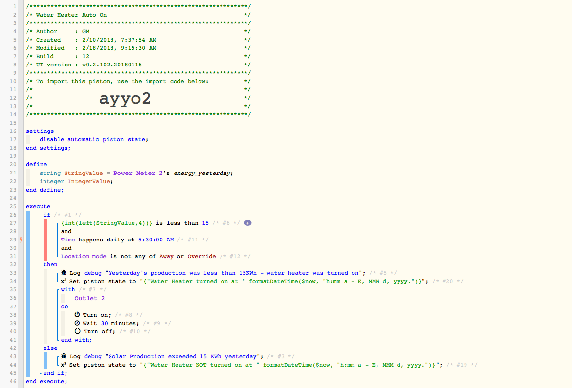Click the 'if' statement keyword
Screen dimensions: 576x392
tap(47, 215)
